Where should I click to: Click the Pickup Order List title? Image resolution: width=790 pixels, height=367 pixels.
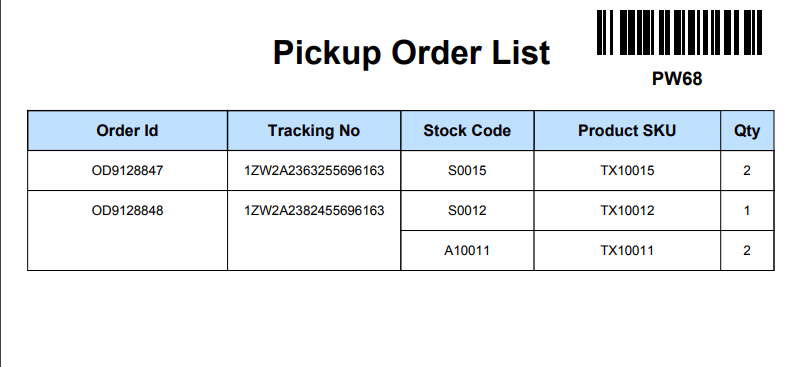click(x=412, y=52)
